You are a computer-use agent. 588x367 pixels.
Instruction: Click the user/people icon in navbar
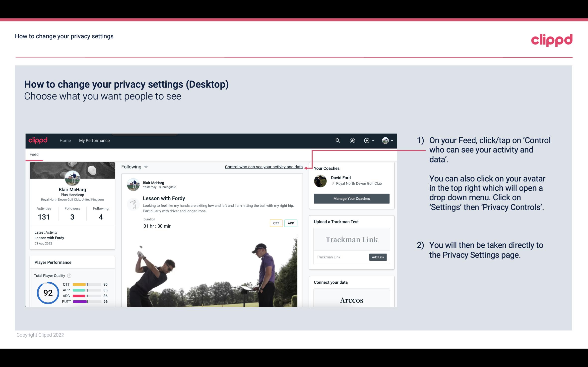(x=352, y=140)
